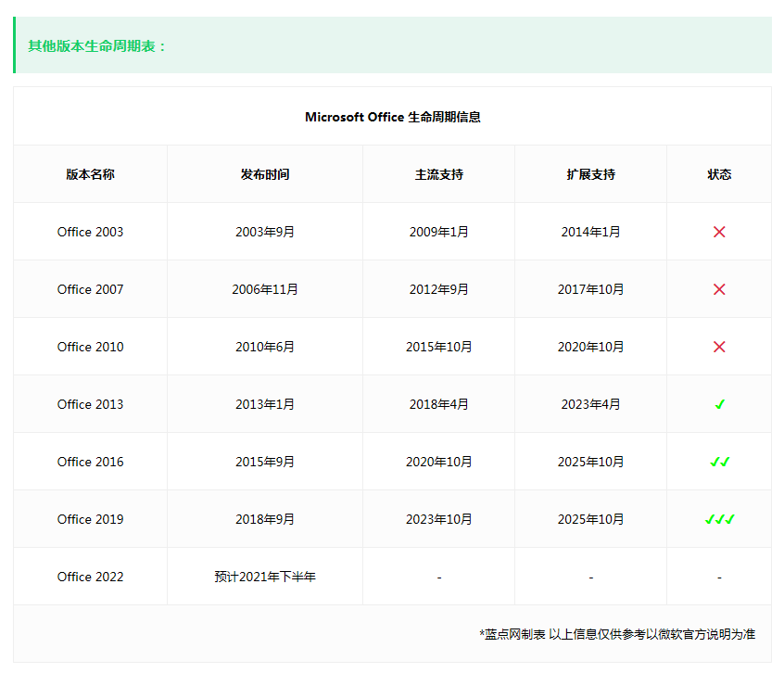The height and width of the screenshot is (673, 784).
Task: Click extended support date 2023年4月
Action: [591, 404]
